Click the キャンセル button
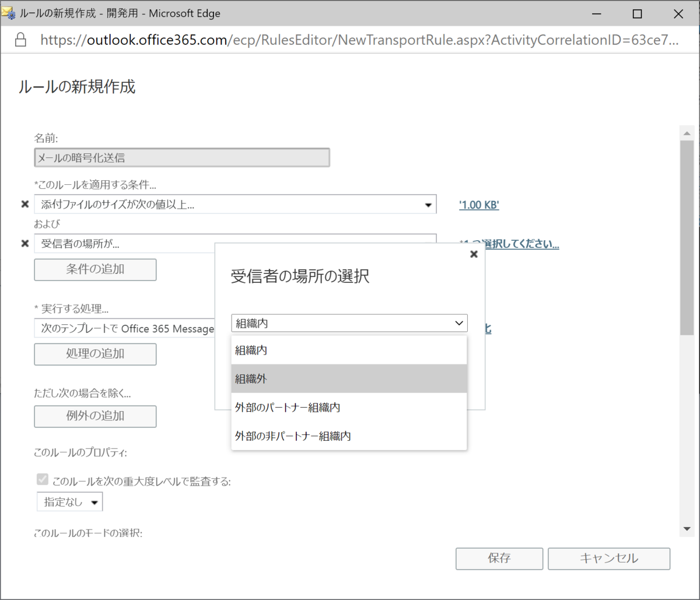The image size is (700, 600). coord(609,558)
